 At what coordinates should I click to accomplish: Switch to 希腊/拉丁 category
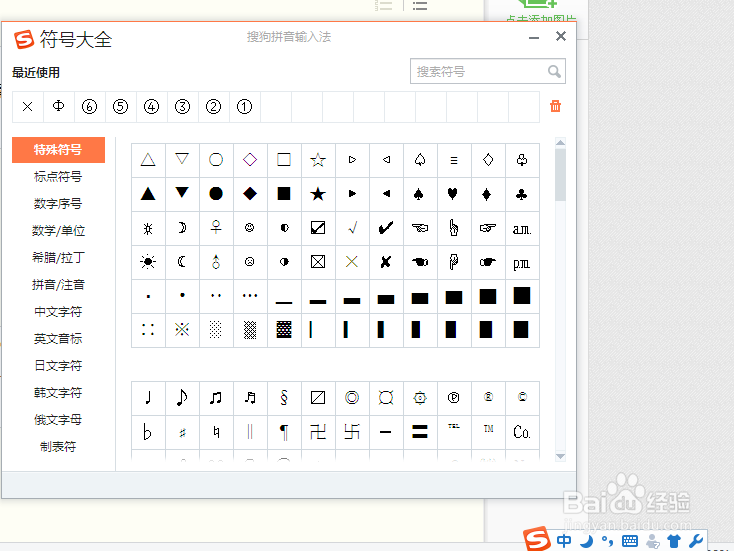58,257
